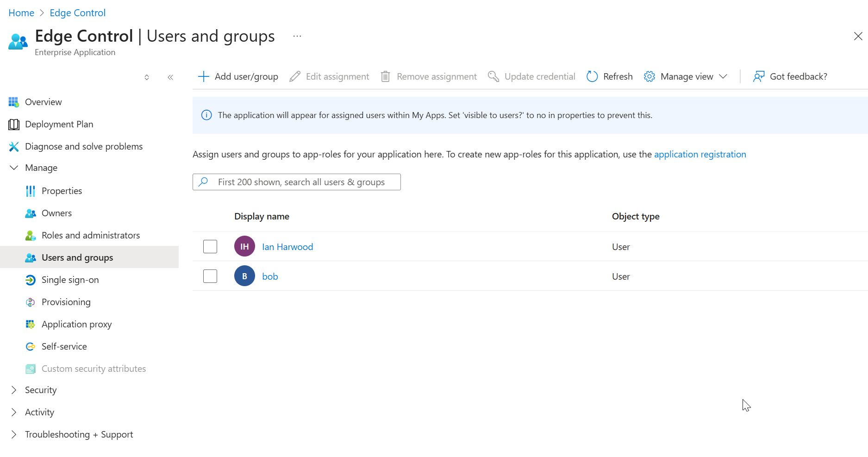Click the Provisioning cycle icon
This screenshot has height=457, width=868.
pos(31,302)
